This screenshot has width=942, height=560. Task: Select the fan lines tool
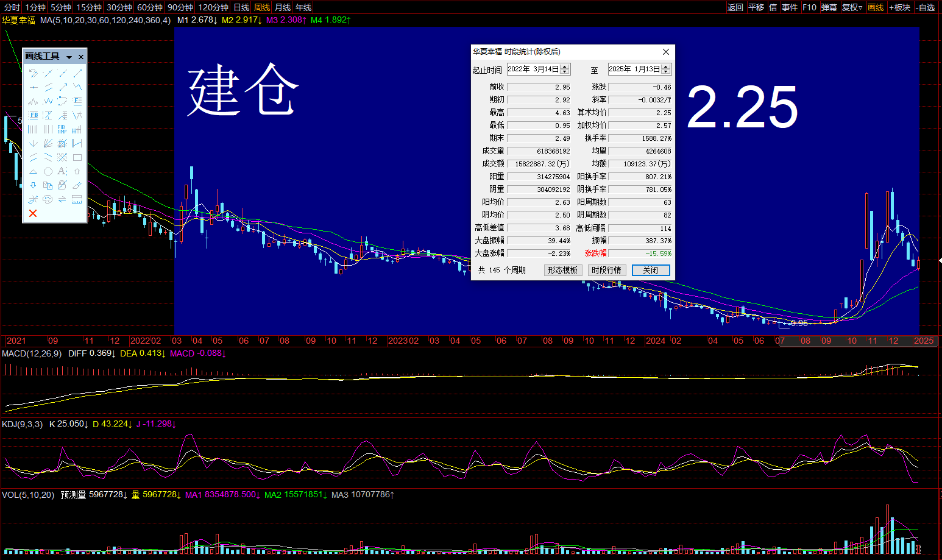coord(48,143)
